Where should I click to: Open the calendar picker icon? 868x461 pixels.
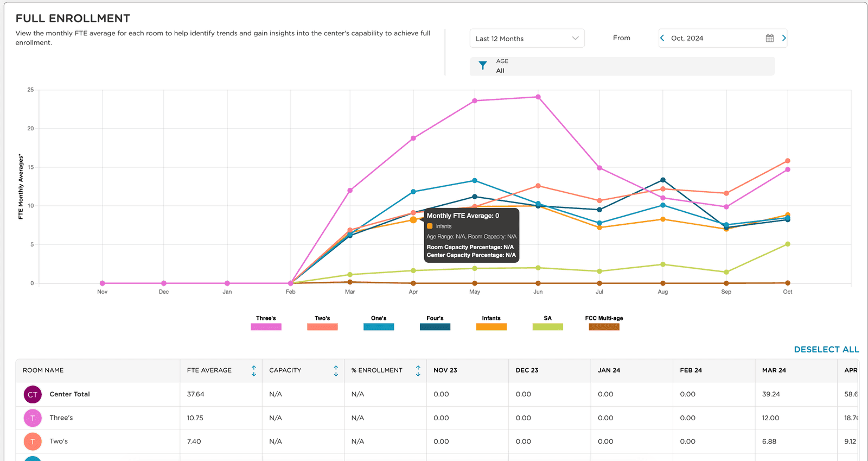coord(769,38)
